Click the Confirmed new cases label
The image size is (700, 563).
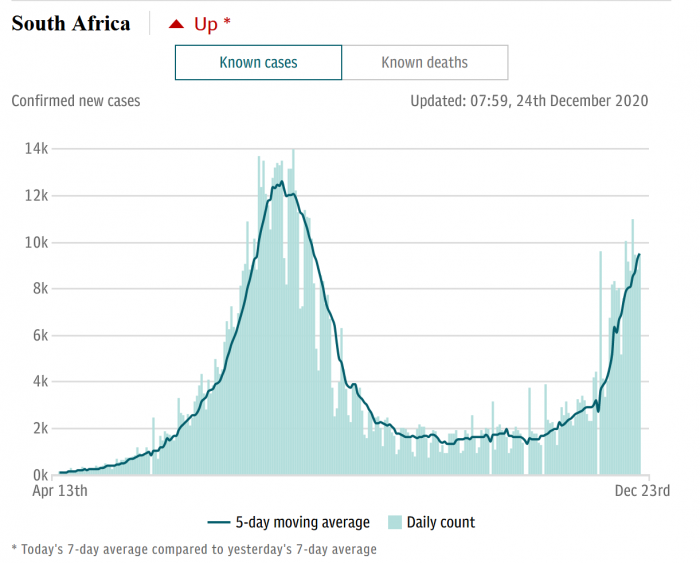[76, 100]
